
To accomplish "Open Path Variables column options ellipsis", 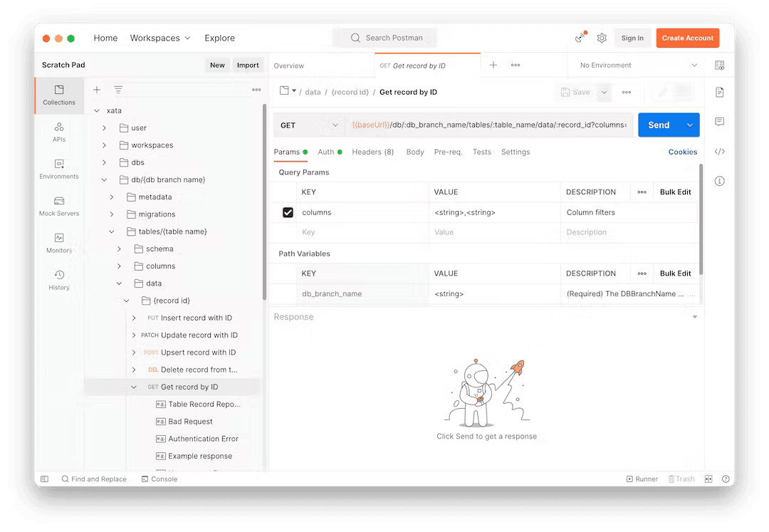I will click(642, 273).
